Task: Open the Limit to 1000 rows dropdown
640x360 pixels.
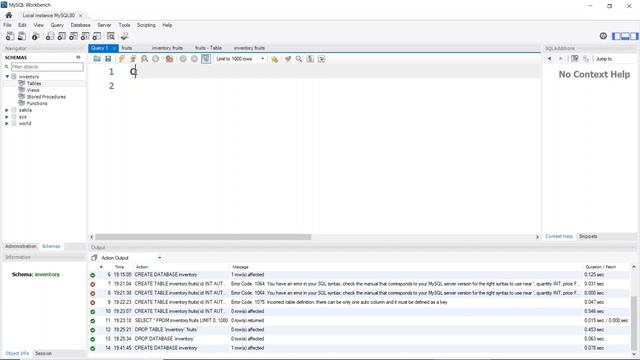Action: [x=240, y=59]
